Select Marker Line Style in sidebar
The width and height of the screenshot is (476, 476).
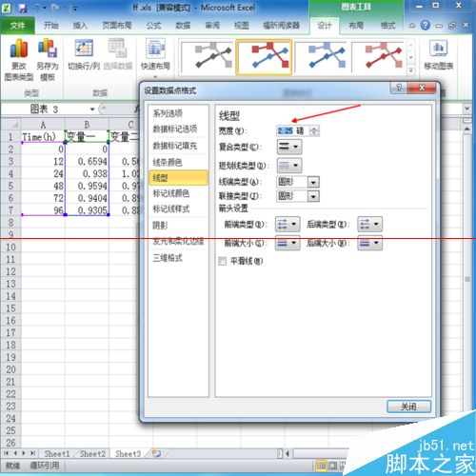[x=178, y=208]
